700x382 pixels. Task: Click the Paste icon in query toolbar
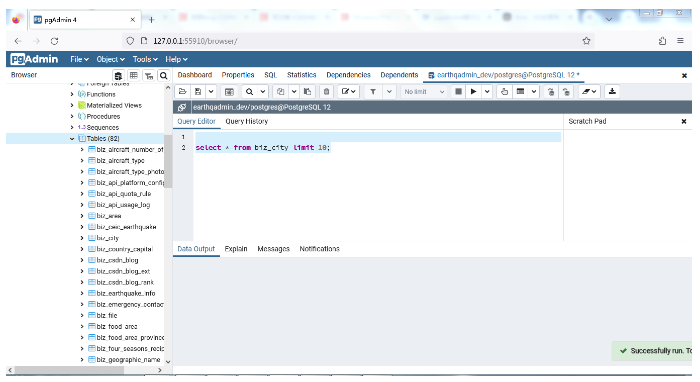click(x=307, y=91)
